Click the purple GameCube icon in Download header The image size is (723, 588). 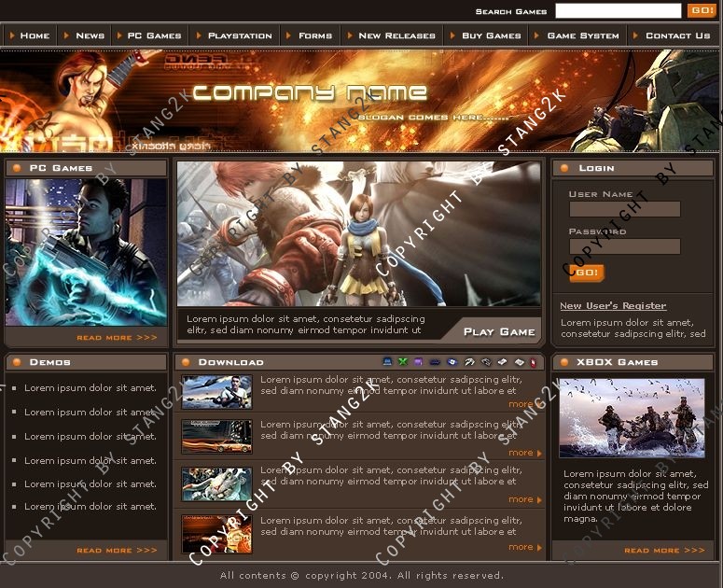click(418, 362)
